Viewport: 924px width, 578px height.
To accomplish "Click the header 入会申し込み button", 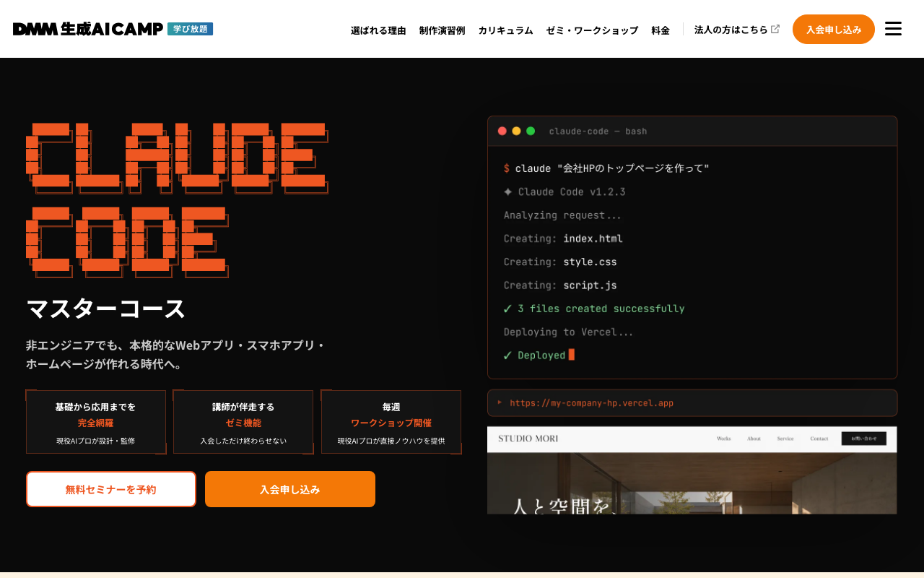I will pyautogui.click(x=834, y=29).
